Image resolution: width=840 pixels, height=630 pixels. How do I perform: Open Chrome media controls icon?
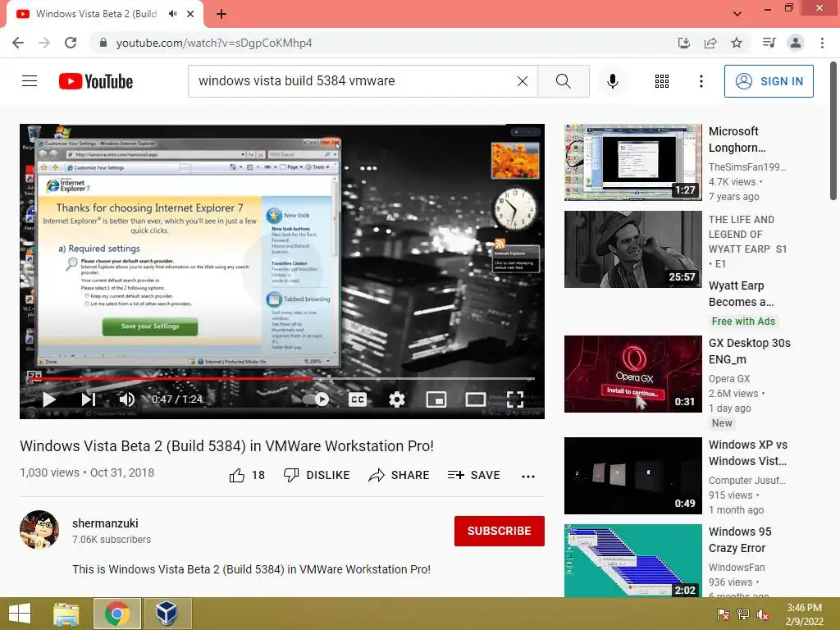tap(769, 43)
